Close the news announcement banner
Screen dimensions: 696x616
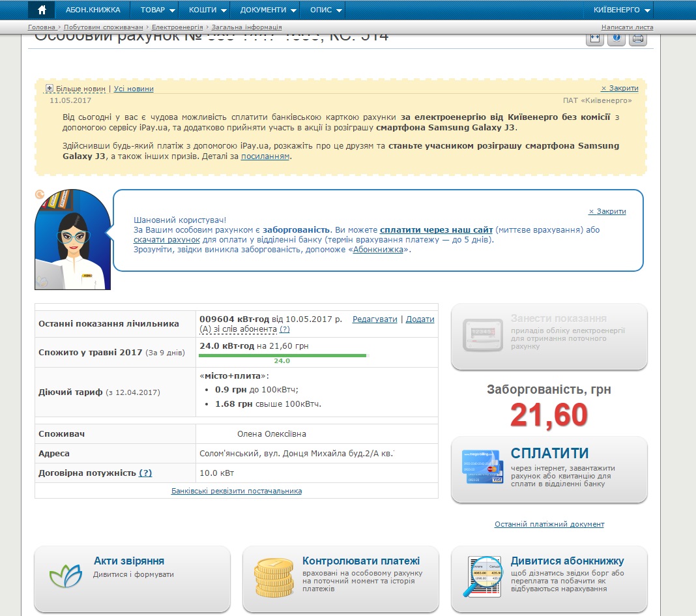[x=619, y=88]
